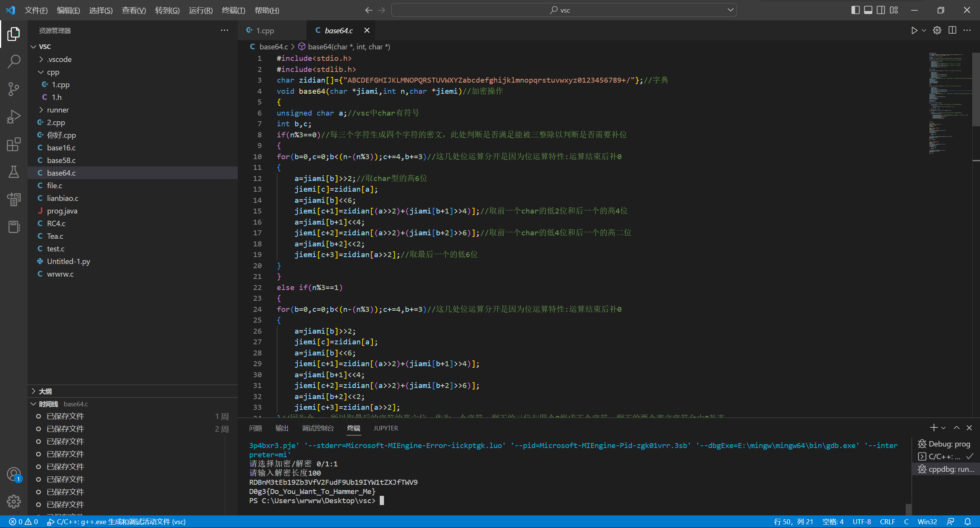The width and height of the screenshot is (980, 528).
Task: Expand the runner folder
Action: pos(58,110)
